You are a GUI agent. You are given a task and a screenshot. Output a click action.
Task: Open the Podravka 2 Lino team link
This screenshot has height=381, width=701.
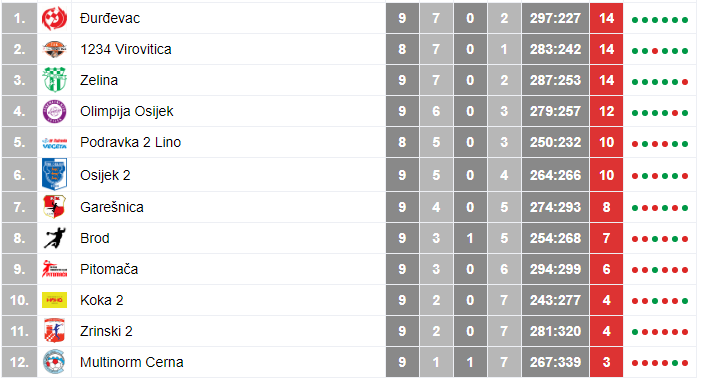(130, 142)
